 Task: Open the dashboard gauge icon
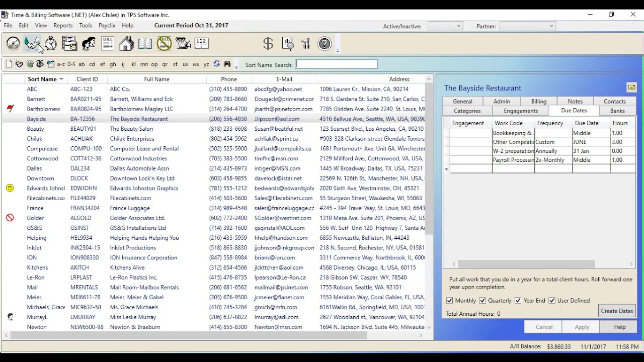(x=13, y=44)
